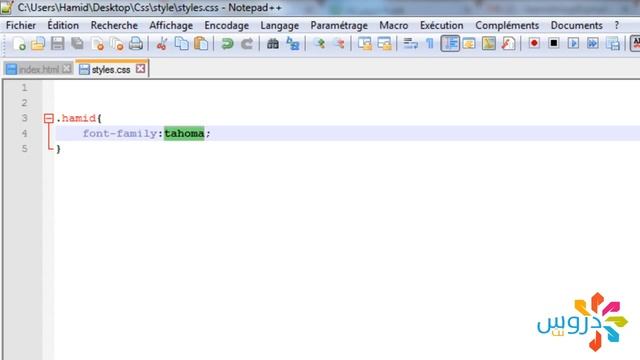
Task: Open the document map icon
Action: coord(489,44)
